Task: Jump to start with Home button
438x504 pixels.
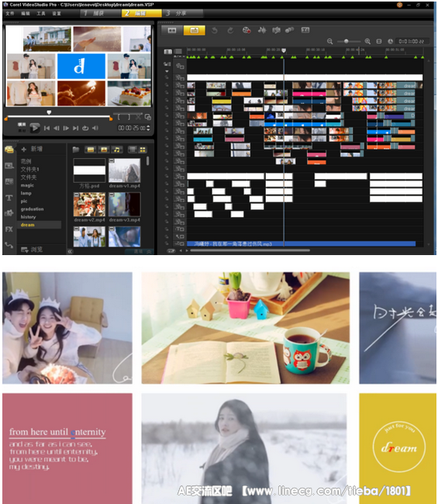Action: 47,128
